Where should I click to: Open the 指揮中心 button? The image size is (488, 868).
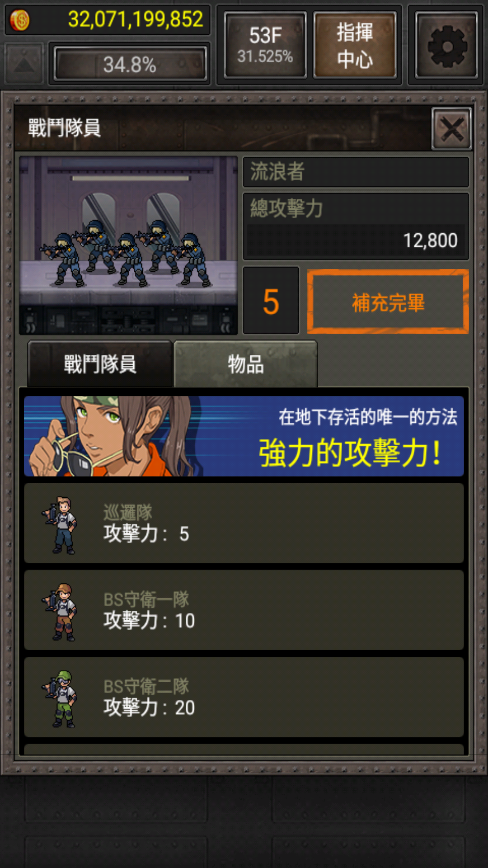355,45
